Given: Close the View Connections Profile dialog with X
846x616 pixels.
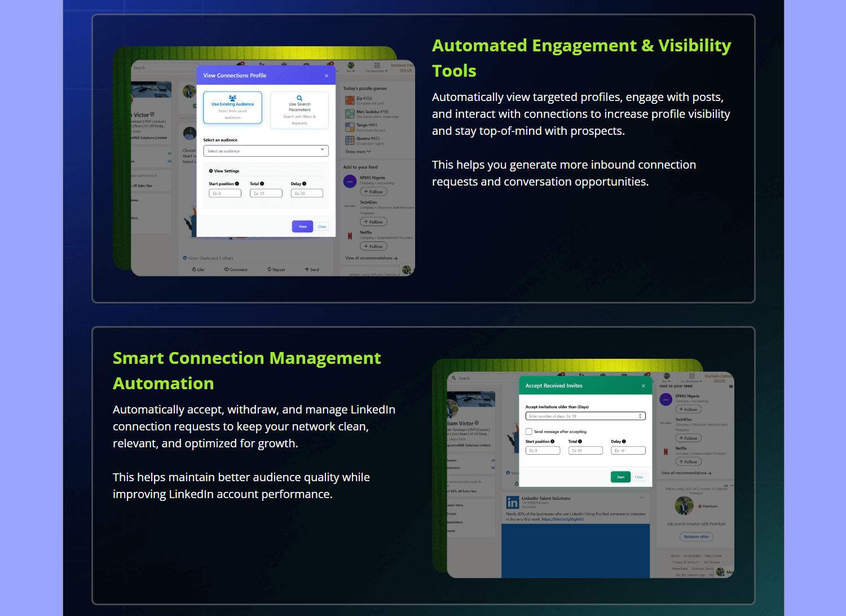Looking at the screenshot, I should click(327, 76).
